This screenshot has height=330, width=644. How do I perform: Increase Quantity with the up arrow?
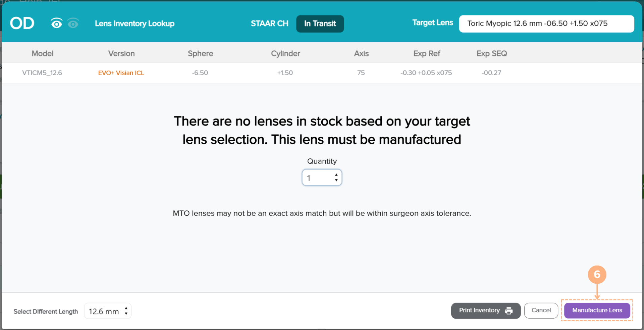336,175
